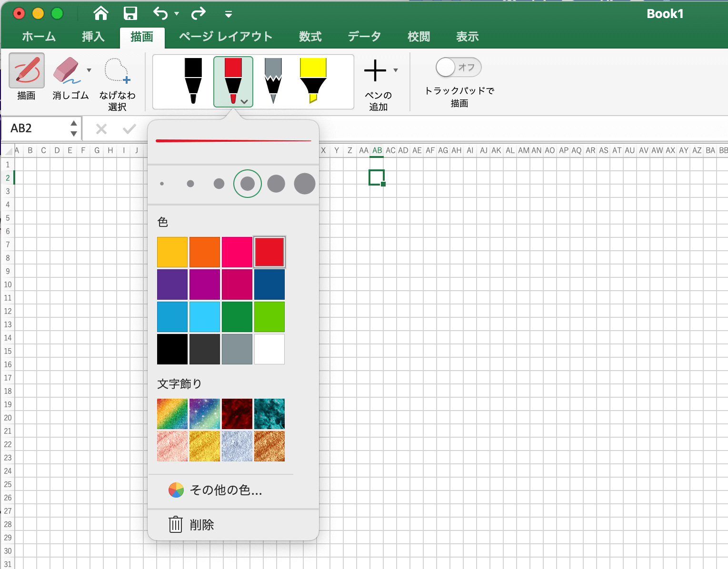Switch to the ホーム tab
This screenshot has height=569, width=728.
coord(39,37)
